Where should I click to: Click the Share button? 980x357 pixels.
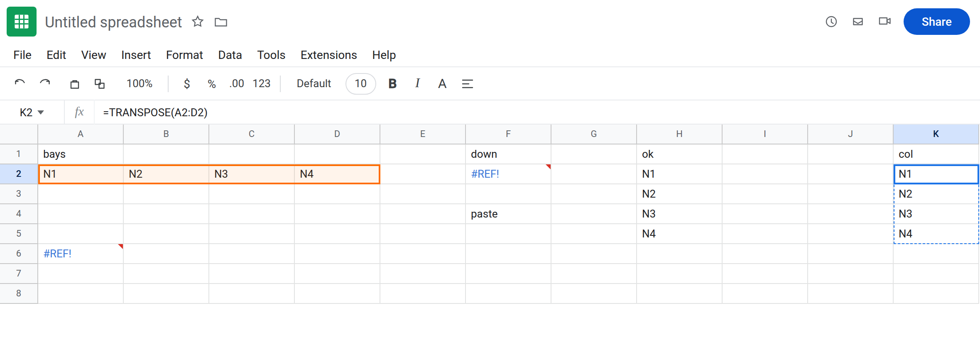pos(937,22)
